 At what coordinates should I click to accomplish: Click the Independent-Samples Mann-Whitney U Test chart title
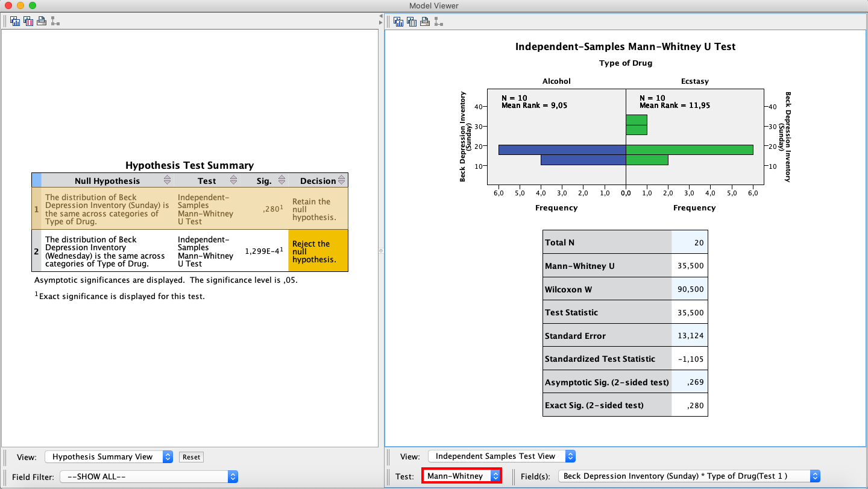(625, 46)
